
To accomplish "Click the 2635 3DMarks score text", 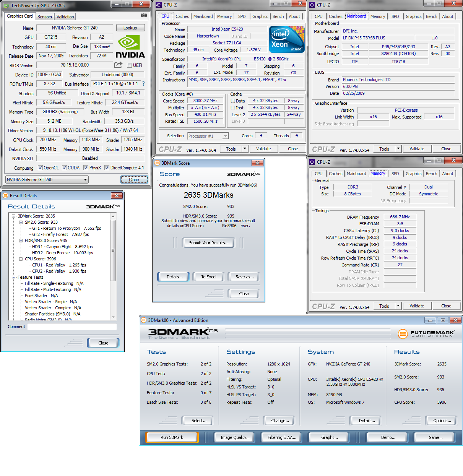I will coord(209,195).
